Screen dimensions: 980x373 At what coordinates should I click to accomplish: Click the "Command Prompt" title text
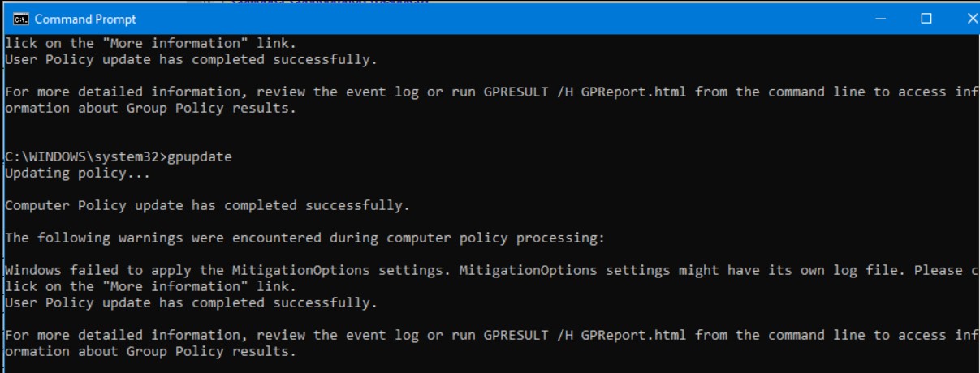tap(85, 19)
